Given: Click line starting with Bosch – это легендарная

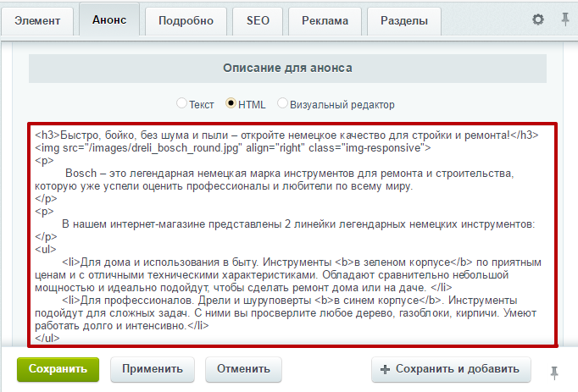Looking at the screenshot, I should tap(289, 174).
